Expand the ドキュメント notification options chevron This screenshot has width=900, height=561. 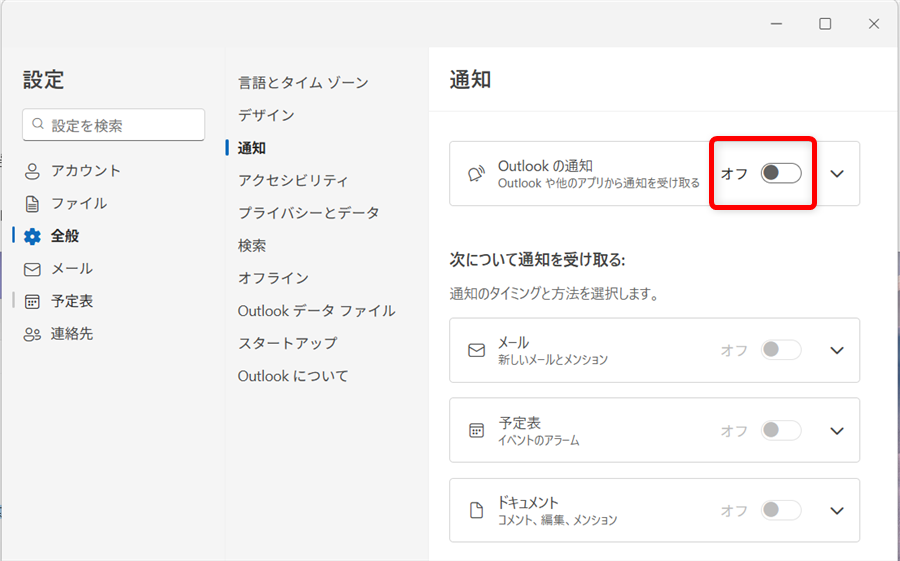(837, 510)
